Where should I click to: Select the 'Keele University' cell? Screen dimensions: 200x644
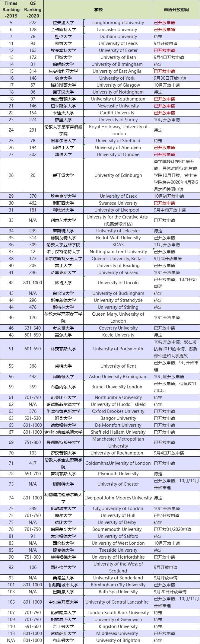click(118, 335)
